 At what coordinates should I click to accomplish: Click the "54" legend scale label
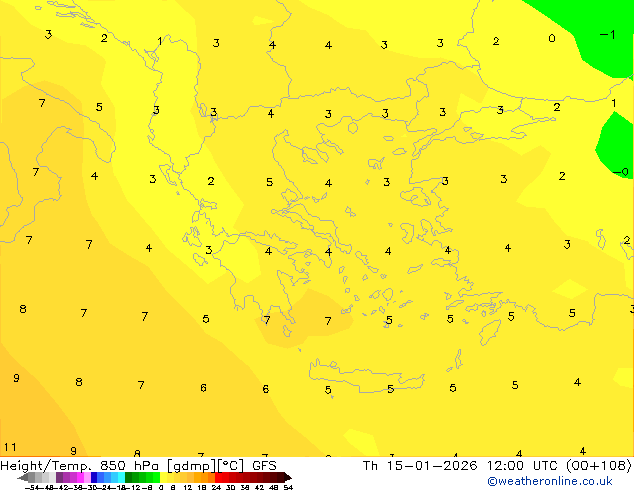pyautogui.click(x=288, y=488)
